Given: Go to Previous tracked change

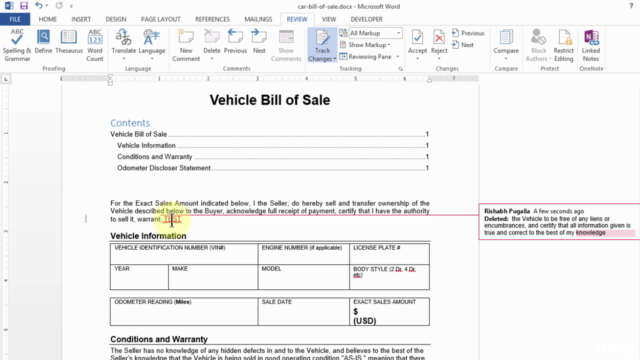Looking at the screenshot, I should pos(468,33).
